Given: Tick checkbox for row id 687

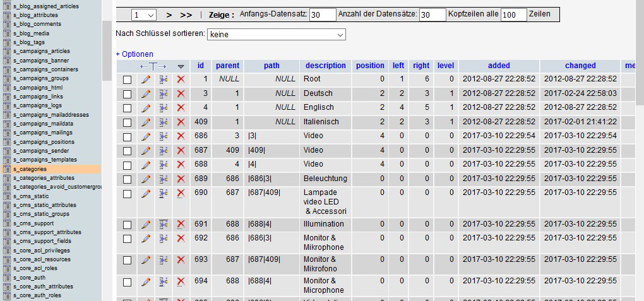Looking at the screenshot, I should [x=128, y=151].
